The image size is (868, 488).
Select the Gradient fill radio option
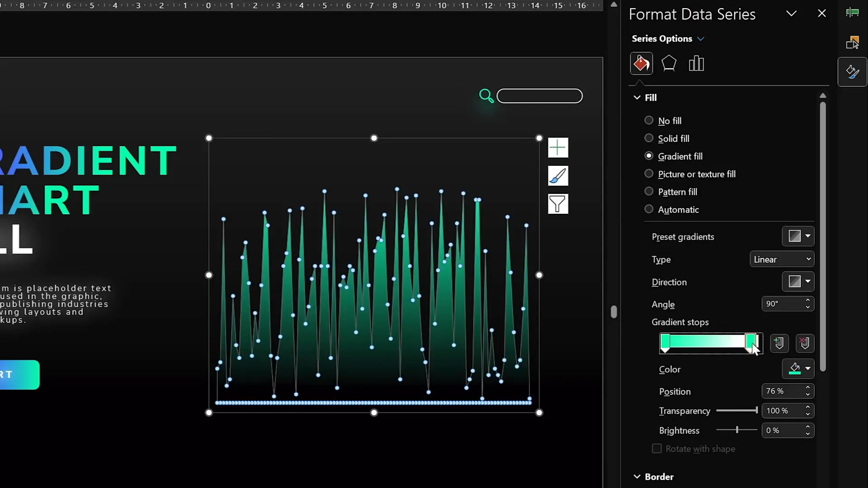click(x=649, y=156)
